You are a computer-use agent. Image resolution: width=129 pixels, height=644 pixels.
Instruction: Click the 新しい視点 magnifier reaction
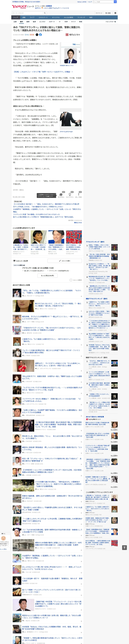click(79, 195)
